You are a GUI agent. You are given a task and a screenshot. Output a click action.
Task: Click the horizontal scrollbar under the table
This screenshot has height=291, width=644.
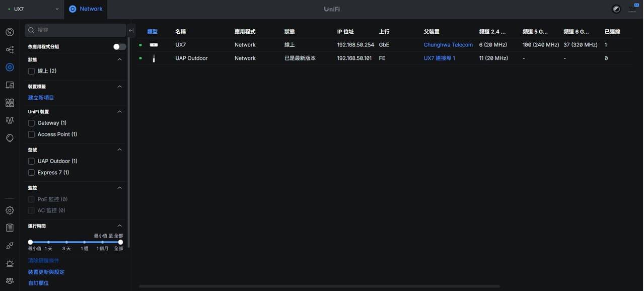(x=320, y=286)
